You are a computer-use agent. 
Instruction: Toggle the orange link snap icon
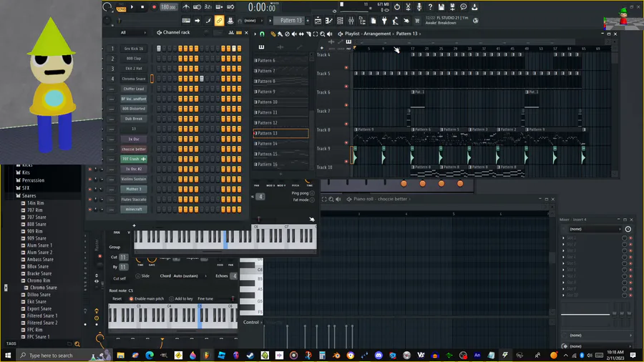tap(220, 21)
